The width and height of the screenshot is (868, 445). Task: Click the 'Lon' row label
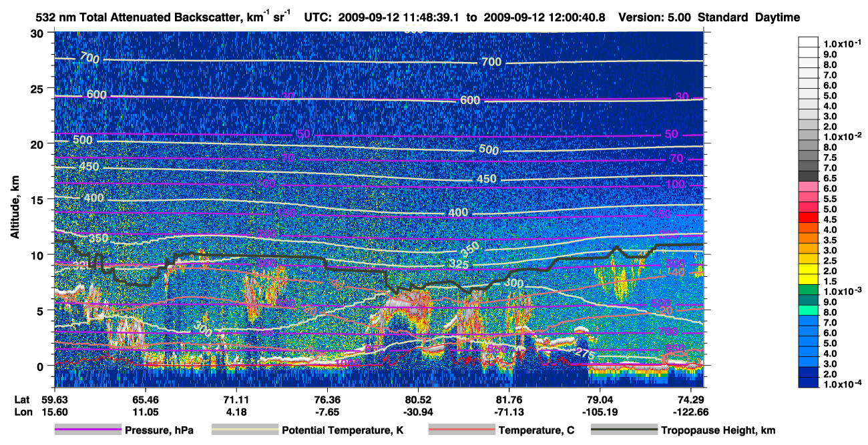(x=22, y=412)
